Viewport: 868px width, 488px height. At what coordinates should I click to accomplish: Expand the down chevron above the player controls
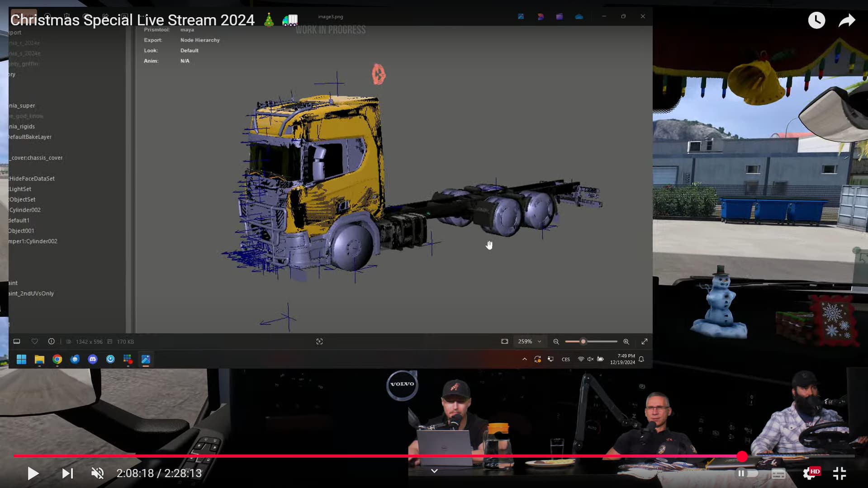pyautogui.click(x=434, y=471)
